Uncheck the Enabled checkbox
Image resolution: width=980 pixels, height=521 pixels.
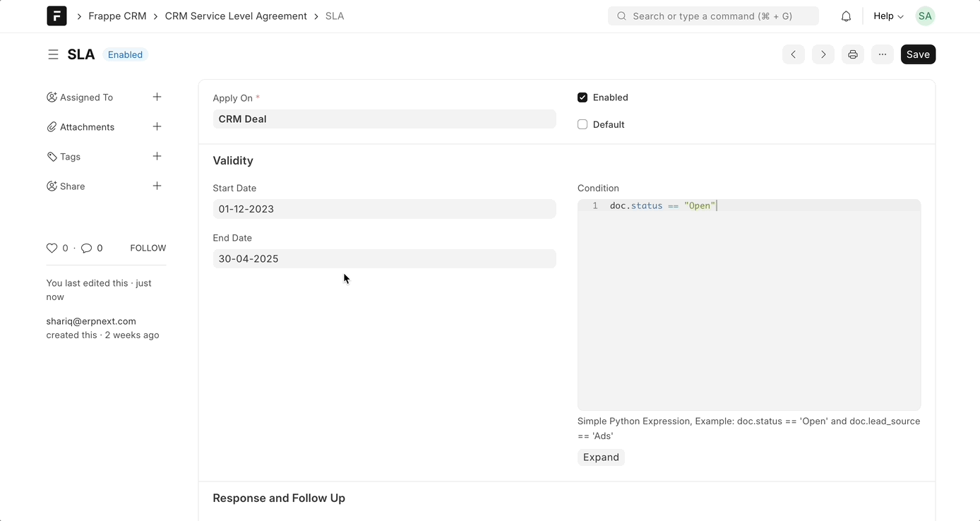coord(582,97)
